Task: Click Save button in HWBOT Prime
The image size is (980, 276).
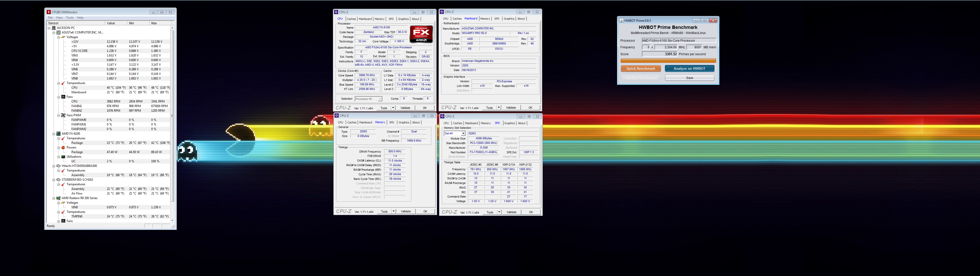Action: (x=689, y=78)
